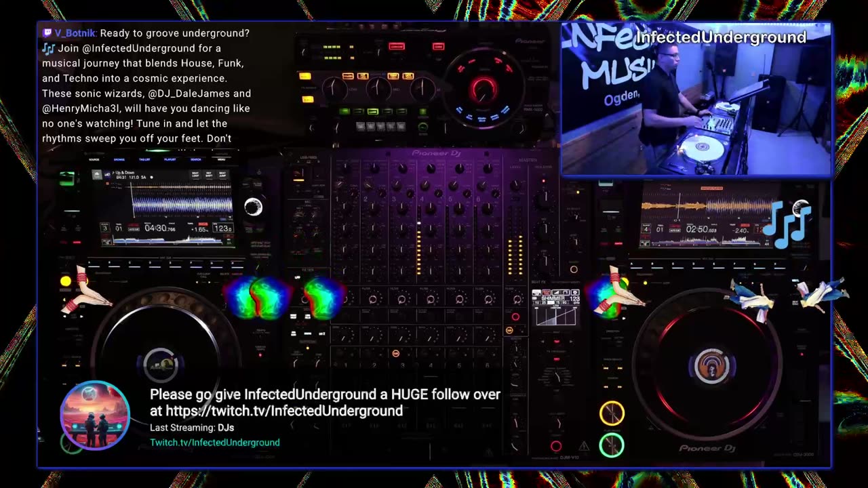The height and width of the screenshot is (488, 868).
Task: Open the MENU tab on left deck screen
Action: pyautogui.click(x=221, y=159)
